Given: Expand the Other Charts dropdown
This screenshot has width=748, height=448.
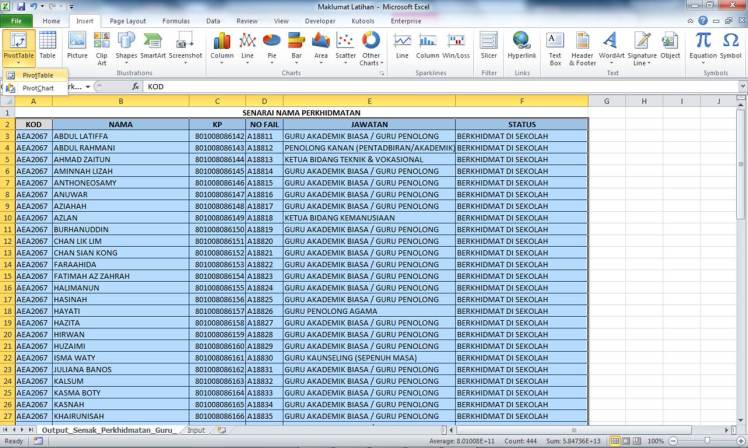Looking at the screenshot, I should tap(371, 47).
